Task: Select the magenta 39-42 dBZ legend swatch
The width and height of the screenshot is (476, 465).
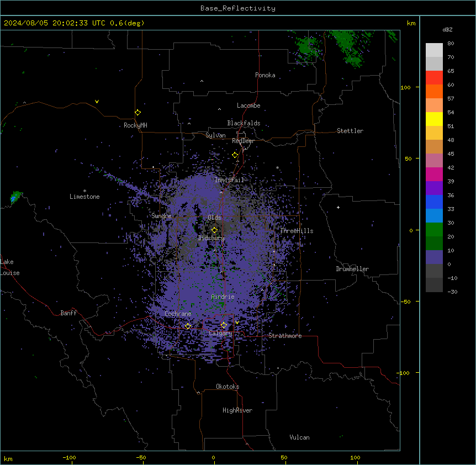Action: coord(434,174)
